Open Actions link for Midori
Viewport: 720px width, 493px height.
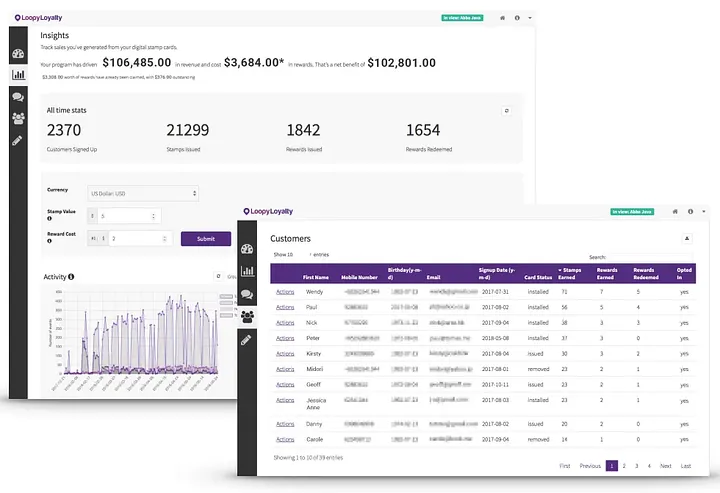(285, 370)
